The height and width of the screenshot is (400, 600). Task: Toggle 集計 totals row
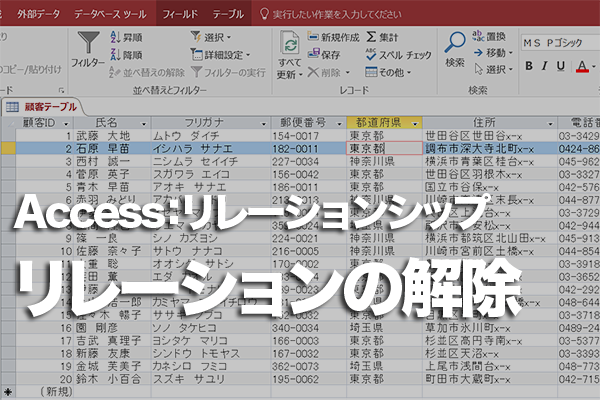(x=382, y=37)
